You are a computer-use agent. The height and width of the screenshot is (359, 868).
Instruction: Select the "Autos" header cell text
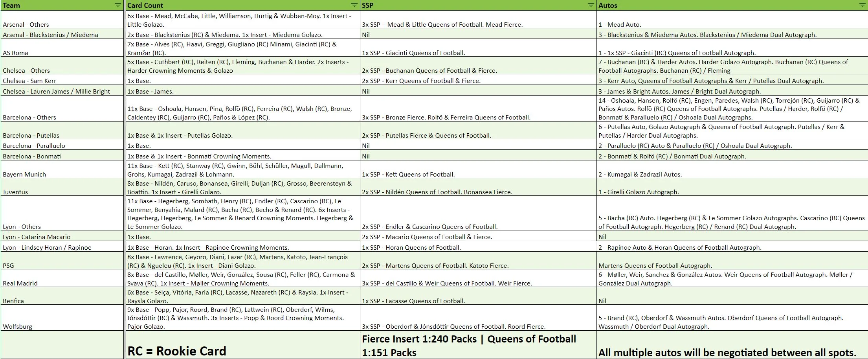point(608,6)
